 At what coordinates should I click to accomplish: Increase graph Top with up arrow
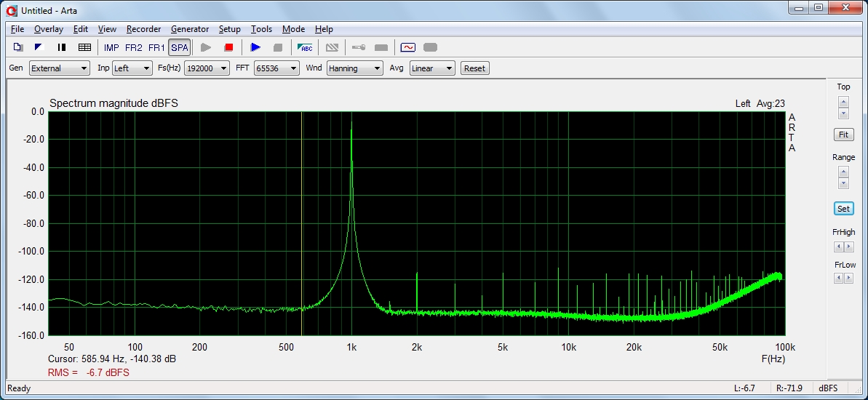click(843, 102)
